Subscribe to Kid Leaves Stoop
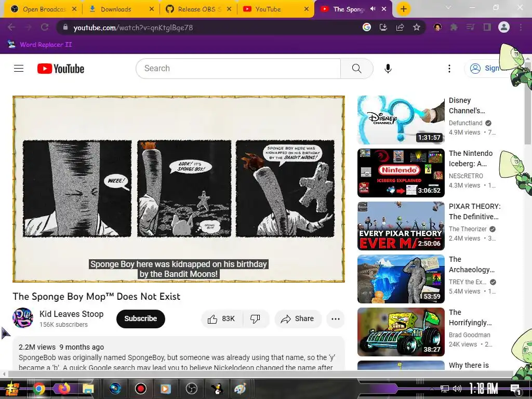The width and height of the screenshot is (532, 399). pos(140,318)
